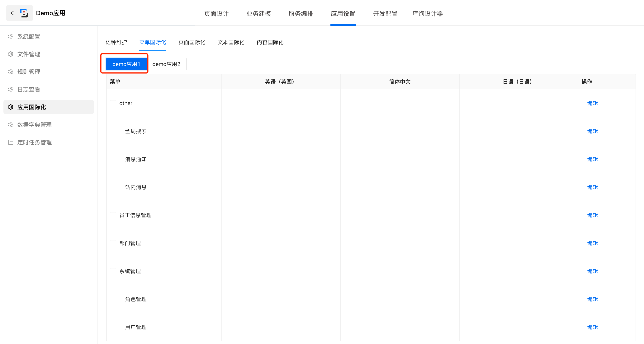The width and height of the screenshot is (644, 344).
Task: Click the 消息通知 menu name
Action: click(x=136, y=159)
